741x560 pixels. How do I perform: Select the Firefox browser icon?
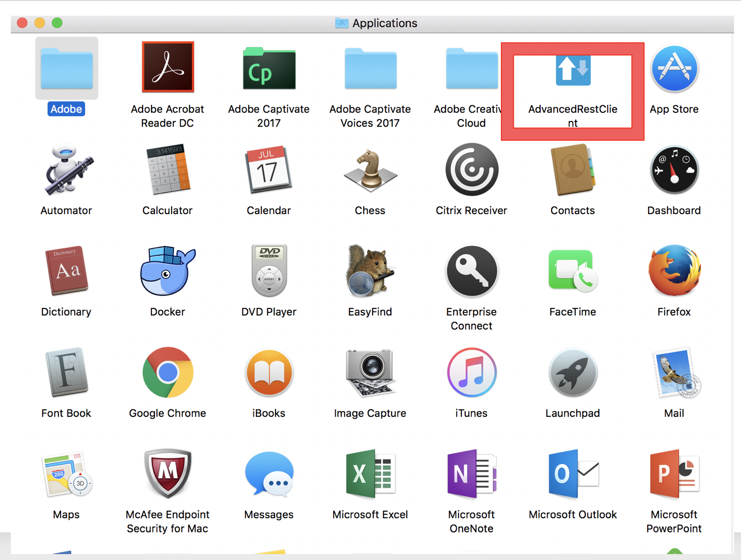674,271
